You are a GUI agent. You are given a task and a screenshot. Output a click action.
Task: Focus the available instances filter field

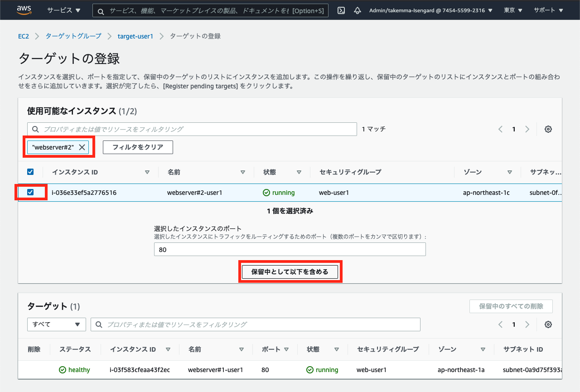(192, 129)
